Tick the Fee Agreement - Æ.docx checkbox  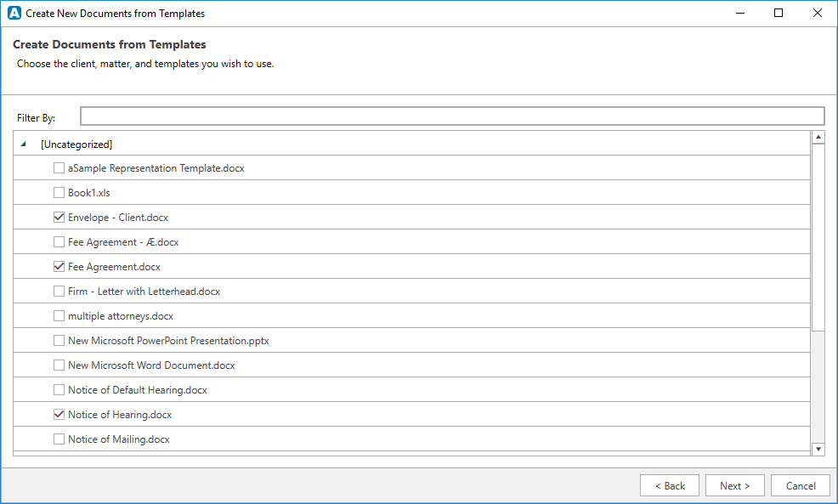[x=59, y=242]
